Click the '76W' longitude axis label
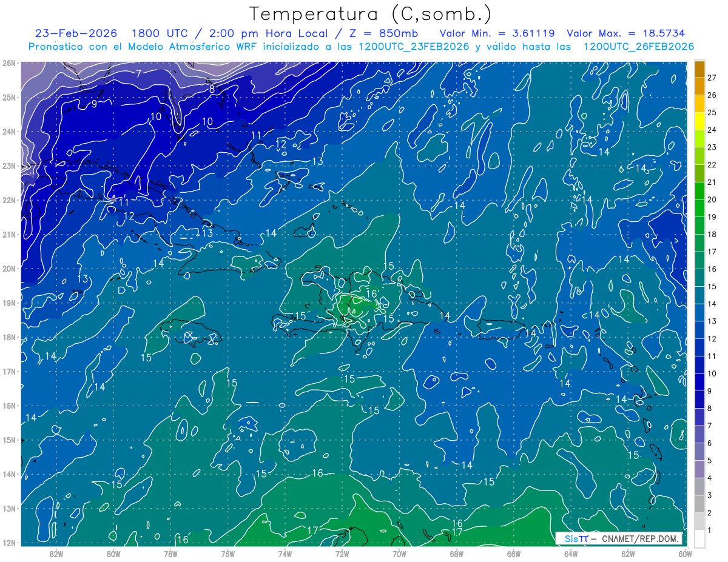 (x=228, y=553)
